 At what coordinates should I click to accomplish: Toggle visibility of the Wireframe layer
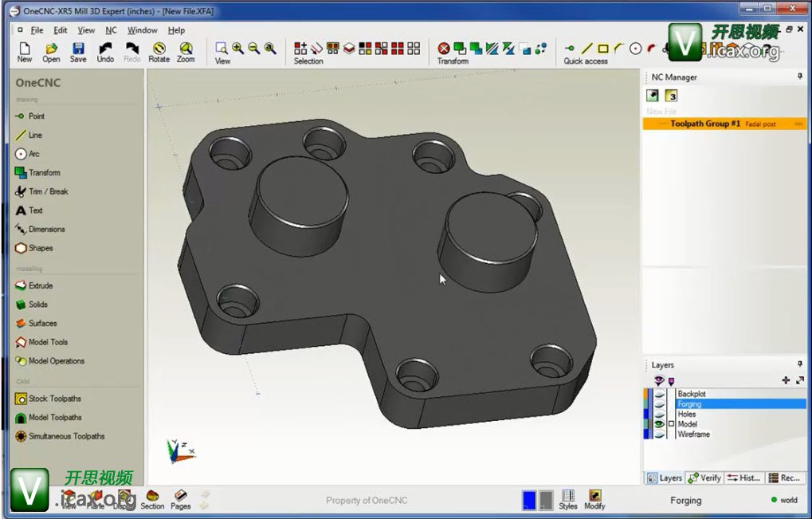[x=659, y=434]
